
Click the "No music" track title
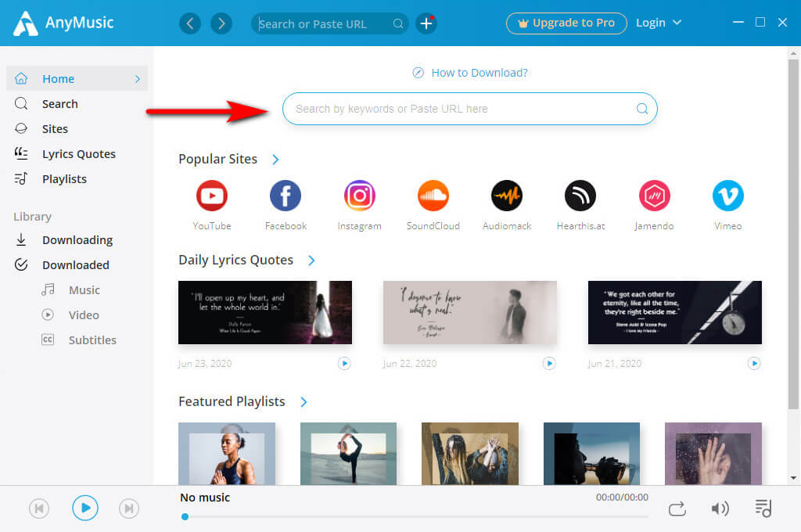[x=205, y=498]
